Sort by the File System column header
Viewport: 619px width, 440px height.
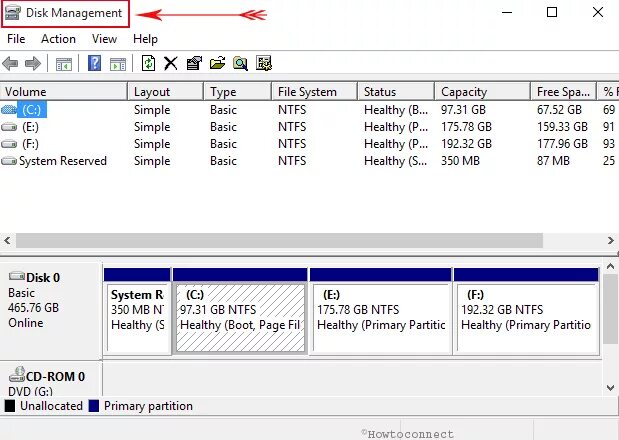pos(315,92)
